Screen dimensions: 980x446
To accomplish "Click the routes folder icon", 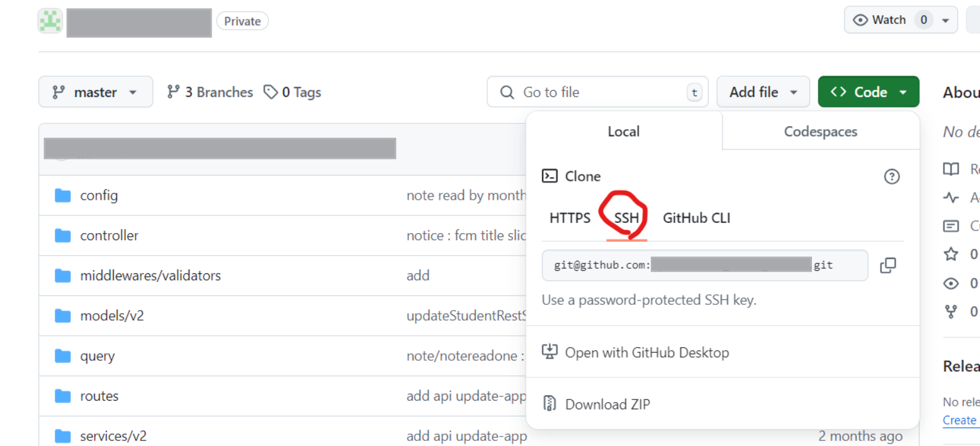I will [62, 396].
